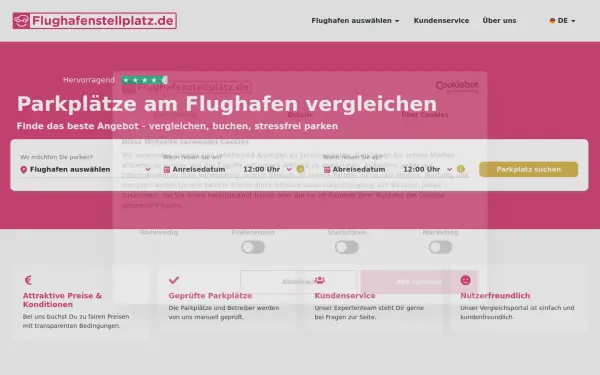Open the DE language dropdown
600x375 pixels.
(562, 21)
